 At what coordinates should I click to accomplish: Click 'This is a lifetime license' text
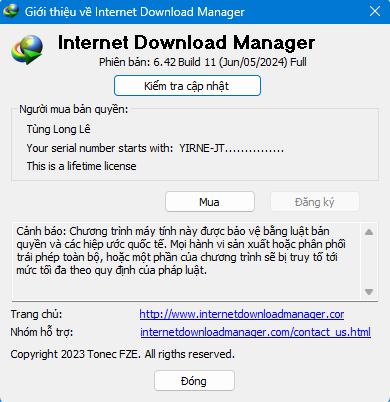point(81,166)
